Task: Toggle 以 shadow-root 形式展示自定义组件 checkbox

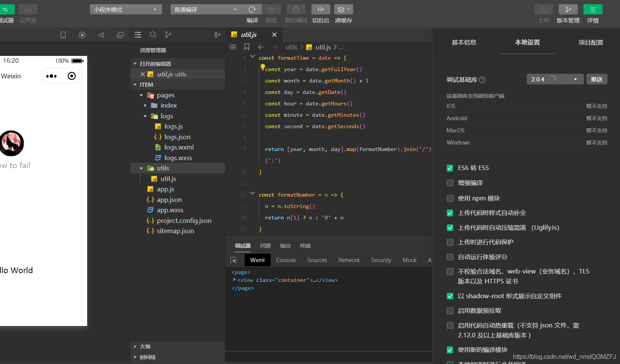Action: (x=450, y=296)
